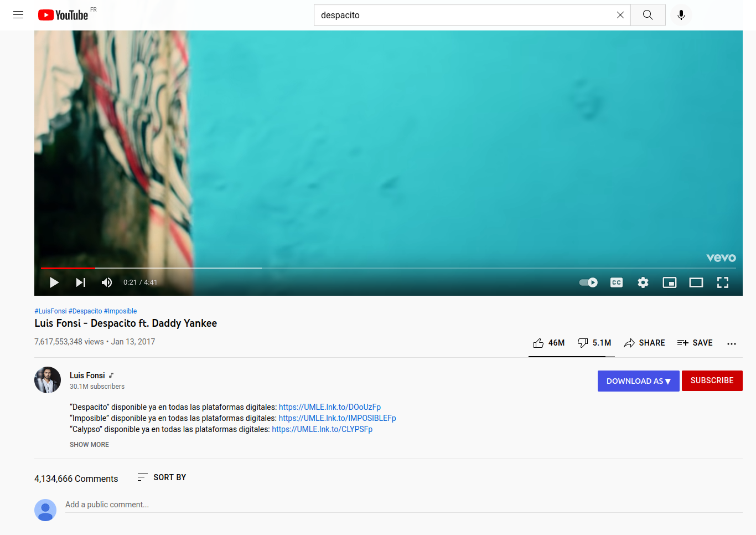Toggle the autoplay switch
Viewport: 756px width, 535px height.
coord(588,282)
